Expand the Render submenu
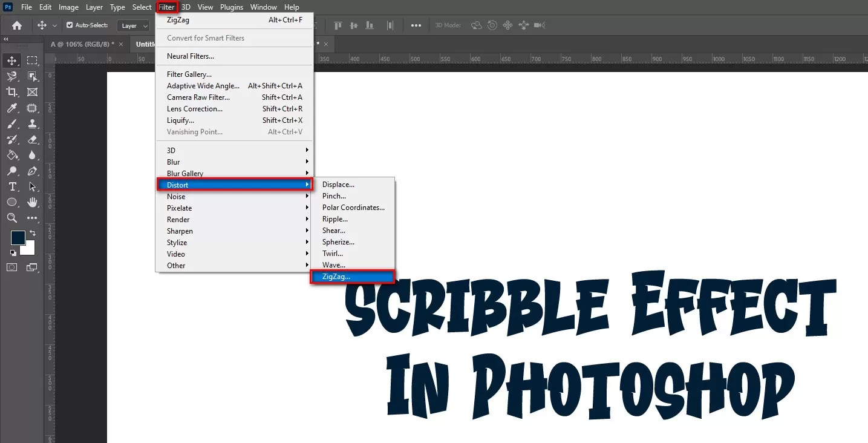Screen dimensions: 868x443 coord(235,219)
